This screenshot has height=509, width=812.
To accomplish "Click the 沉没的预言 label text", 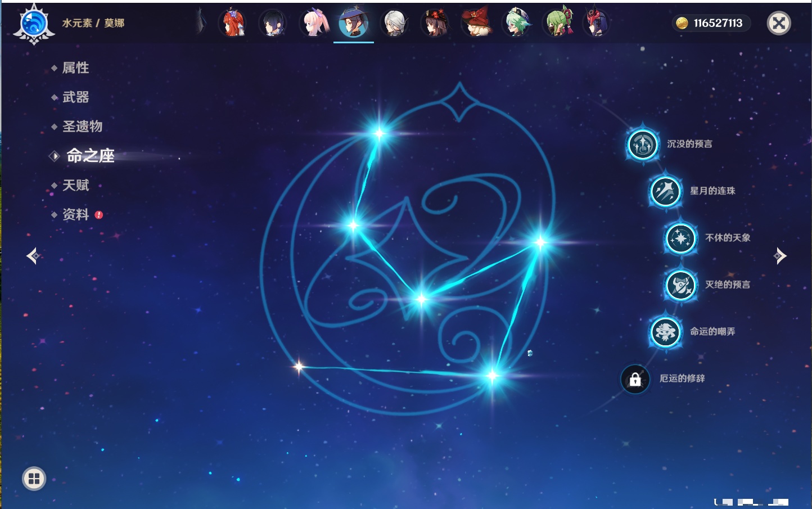I will coord(689,144).
